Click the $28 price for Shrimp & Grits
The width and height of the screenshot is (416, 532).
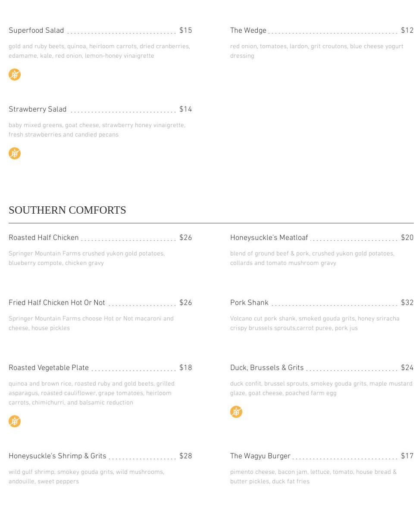(186, 456)
